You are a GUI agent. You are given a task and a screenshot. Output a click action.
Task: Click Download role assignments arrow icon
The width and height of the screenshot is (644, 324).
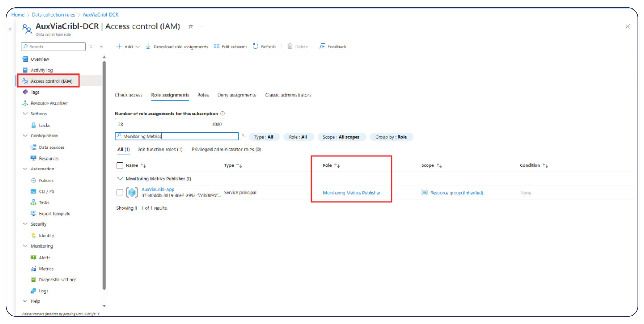[x=148, y=46]
